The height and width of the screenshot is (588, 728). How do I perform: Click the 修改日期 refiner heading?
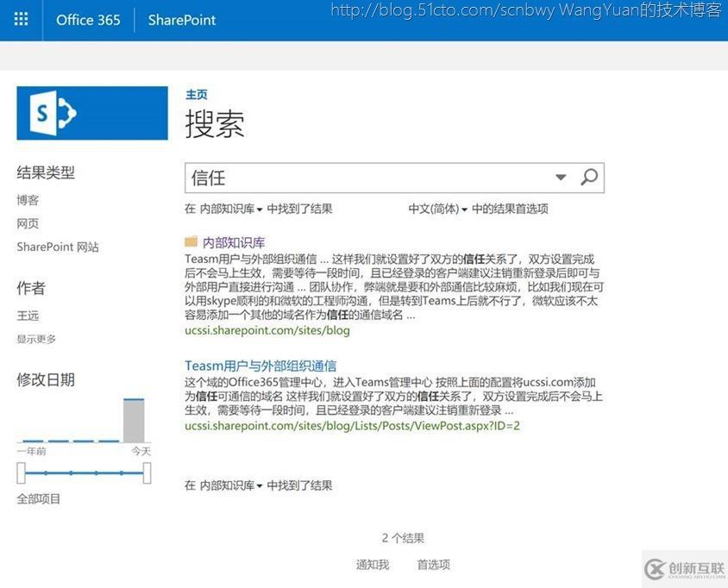pyautogui.click(x=46, y=379)
